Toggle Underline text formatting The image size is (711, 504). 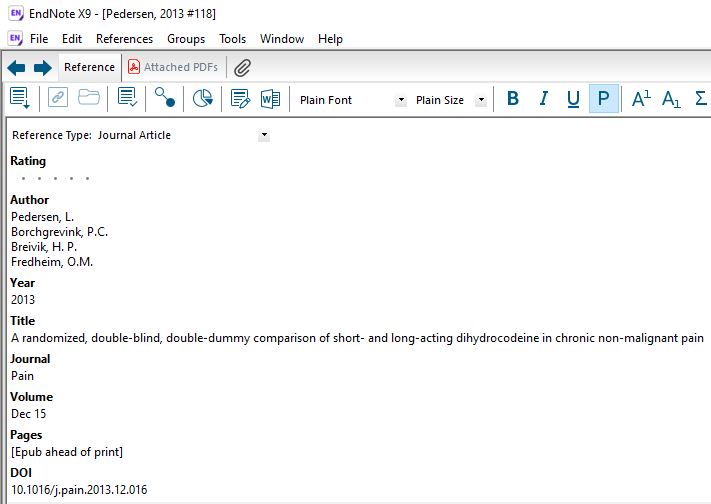point(573,99)
